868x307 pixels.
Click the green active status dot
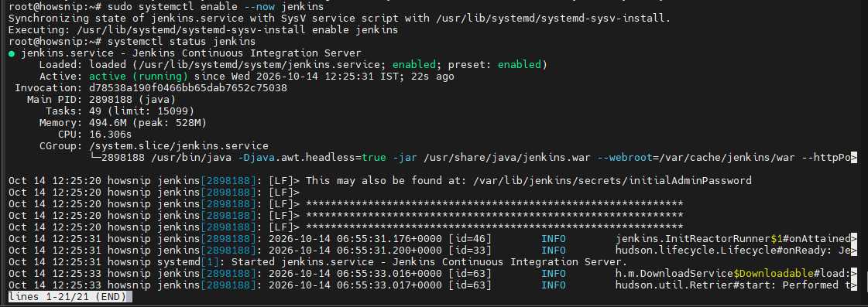(x=12, y=53)
